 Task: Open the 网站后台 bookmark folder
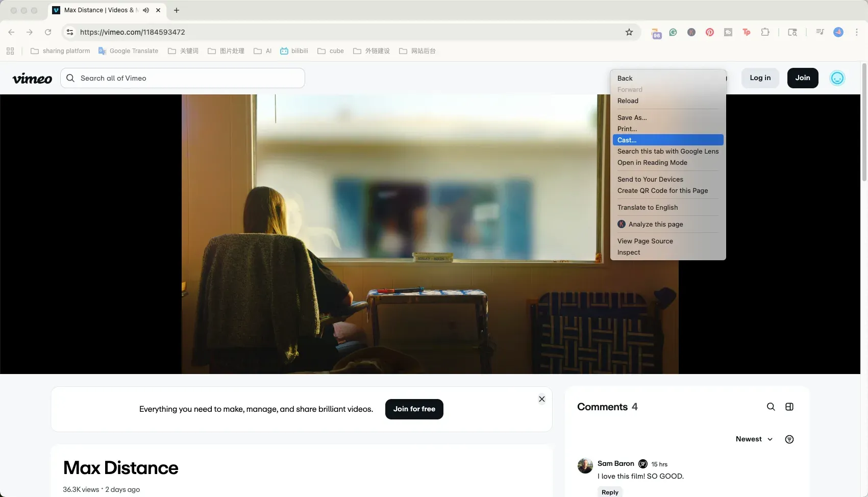tap(417, 51)
